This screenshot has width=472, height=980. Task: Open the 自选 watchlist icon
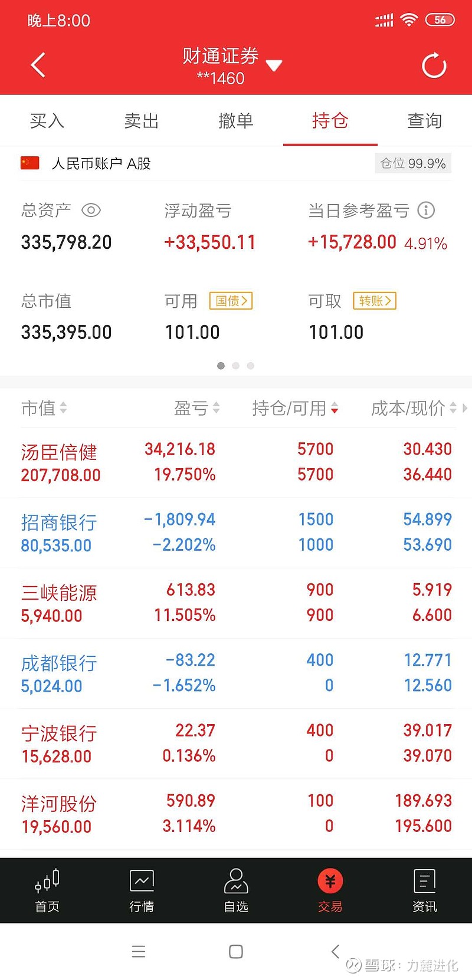point(236,890)
